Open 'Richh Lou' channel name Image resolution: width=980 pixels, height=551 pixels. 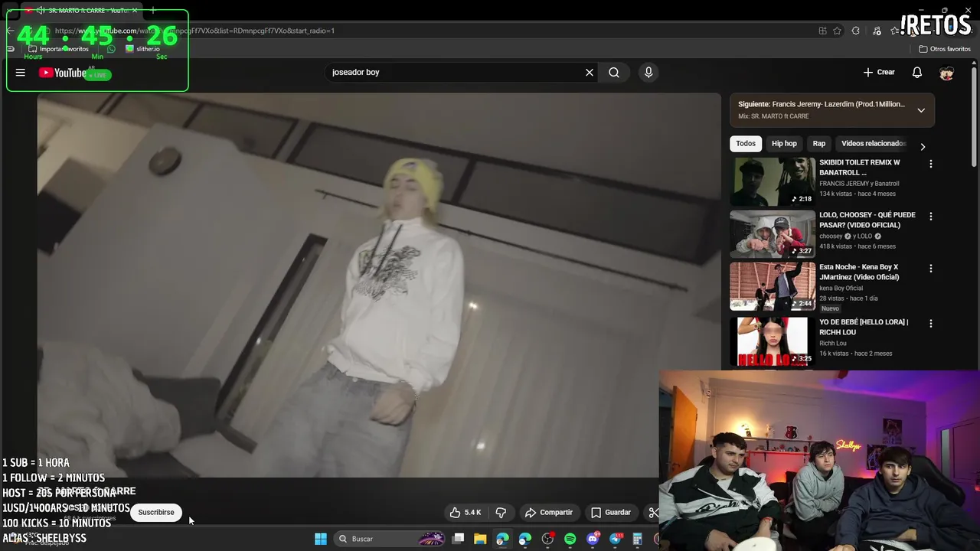tap(833, 344)
